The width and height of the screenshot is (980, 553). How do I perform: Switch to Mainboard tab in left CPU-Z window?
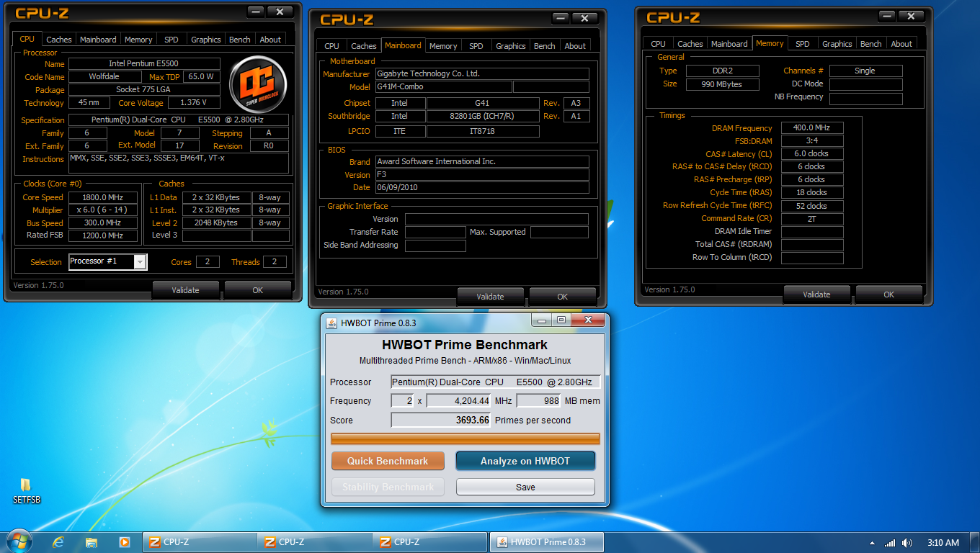point(98,40)
